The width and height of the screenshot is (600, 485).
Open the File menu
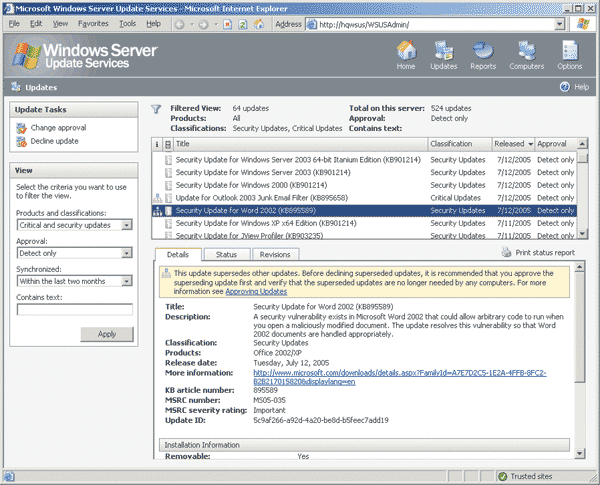(x=14, y=24)
